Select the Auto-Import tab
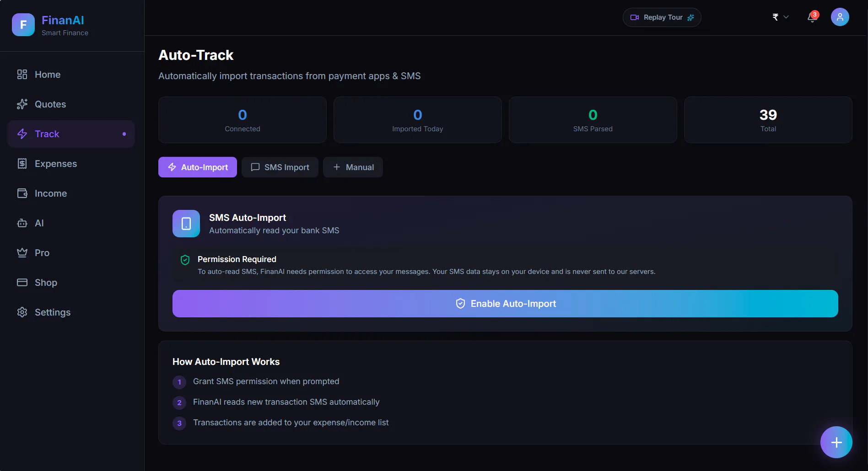Image resolution: width=868 pixels, height=471 pixels. coord(198,167)
